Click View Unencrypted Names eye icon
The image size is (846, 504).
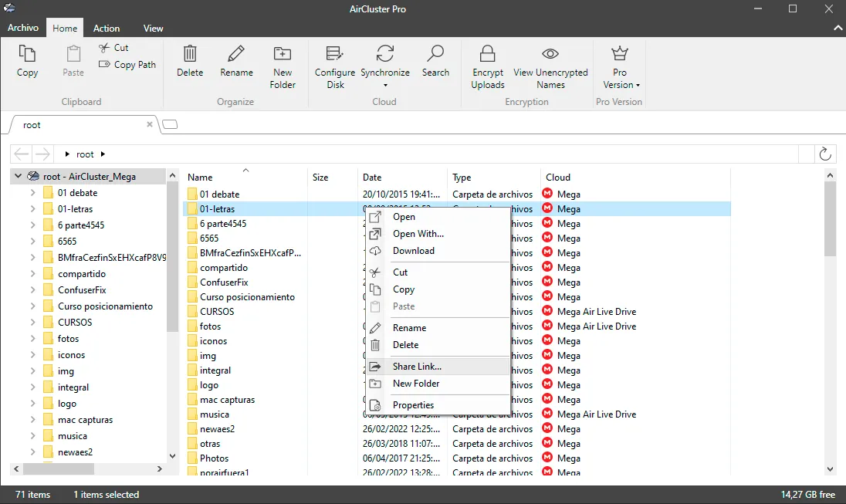(x=550, y=53)
